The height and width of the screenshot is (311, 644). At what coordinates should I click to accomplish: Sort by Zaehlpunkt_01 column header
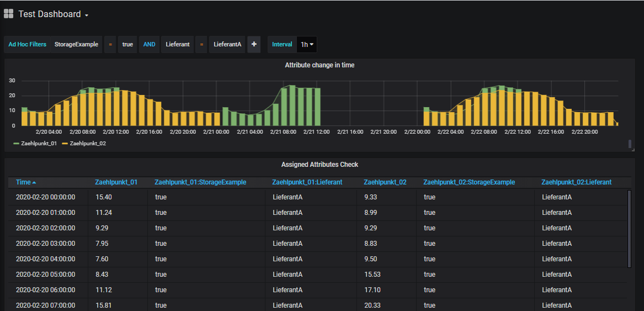pyautogui.click(x=116, y=182)
